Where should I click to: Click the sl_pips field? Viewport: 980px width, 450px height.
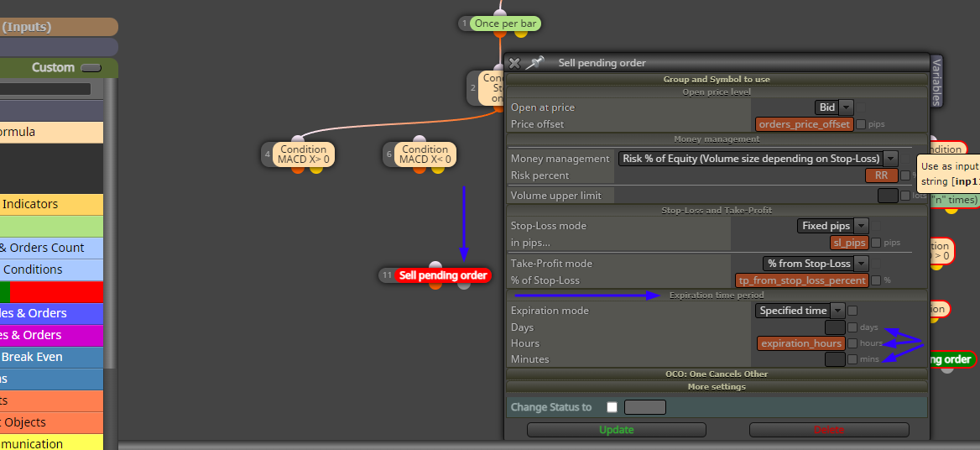tap(849, 243)
